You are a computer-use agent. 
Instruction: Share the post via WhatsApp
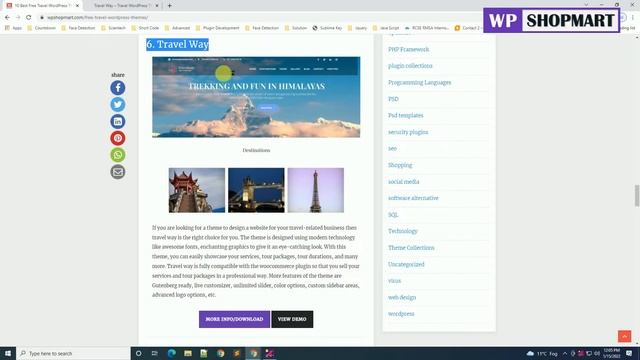(x=118, y=155)
